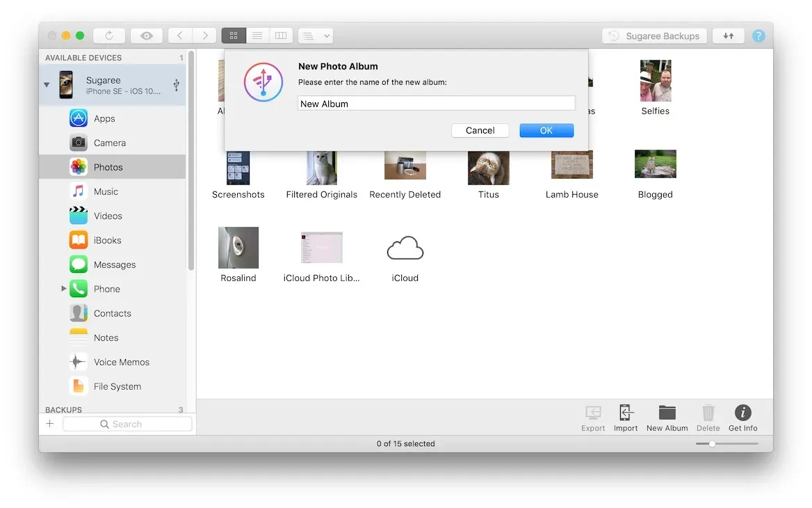
Task: Click the New Album folder icon
Action: click(x=667, y=413)
